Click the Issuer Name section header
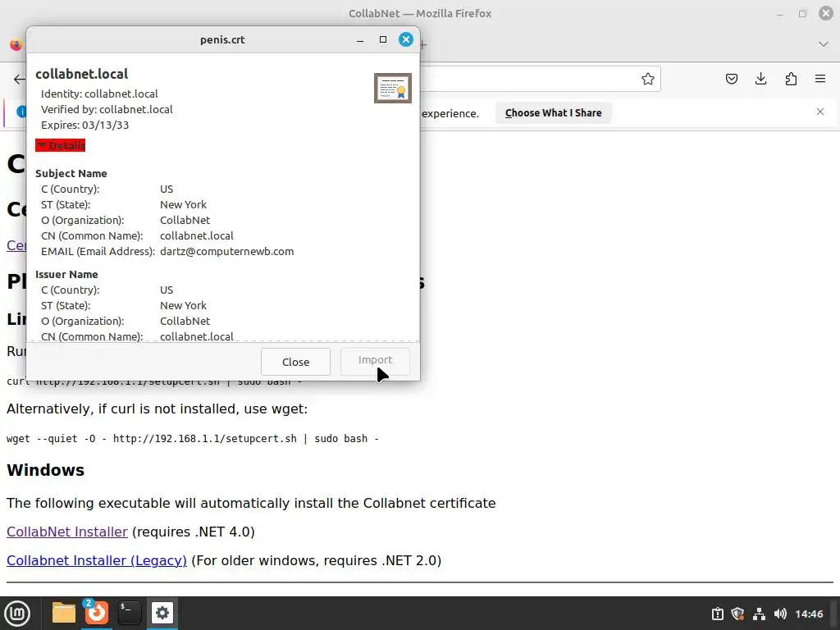Viewport: 840px width, 630px height. tap(66, 274)
